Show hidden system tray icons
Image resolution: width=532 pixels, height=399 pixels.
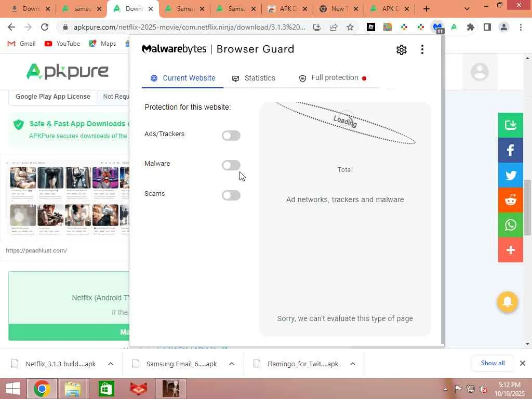click(x=445, y=389)
